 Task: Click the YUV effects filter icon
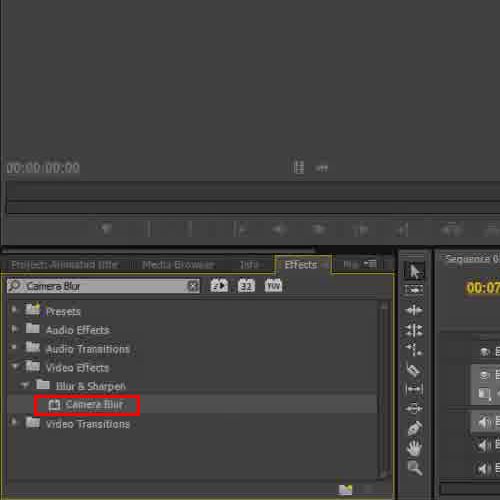pos(273,286)
